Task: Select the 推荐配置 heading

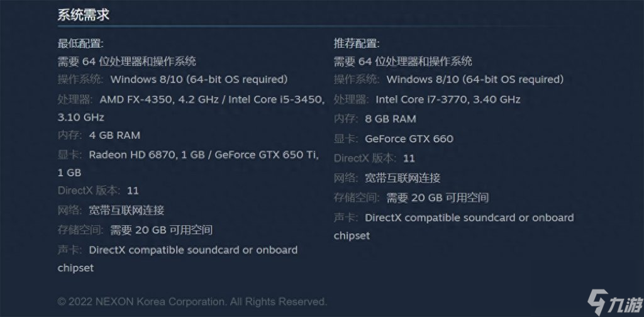Action: tap(357, 43)
